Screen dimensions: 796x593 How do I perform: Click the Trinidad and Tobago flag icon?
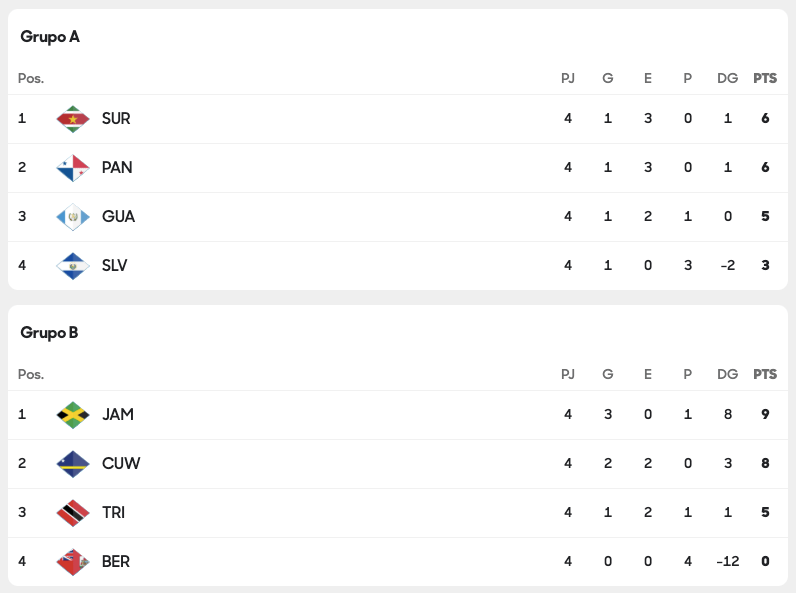[73, 512]
